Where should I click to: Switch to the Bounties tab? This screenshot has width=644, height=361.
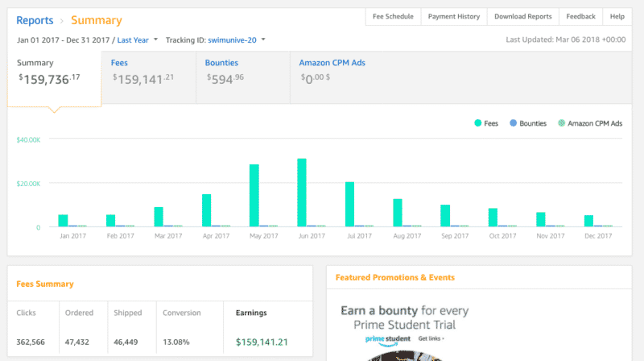click(x=243, y=77)
